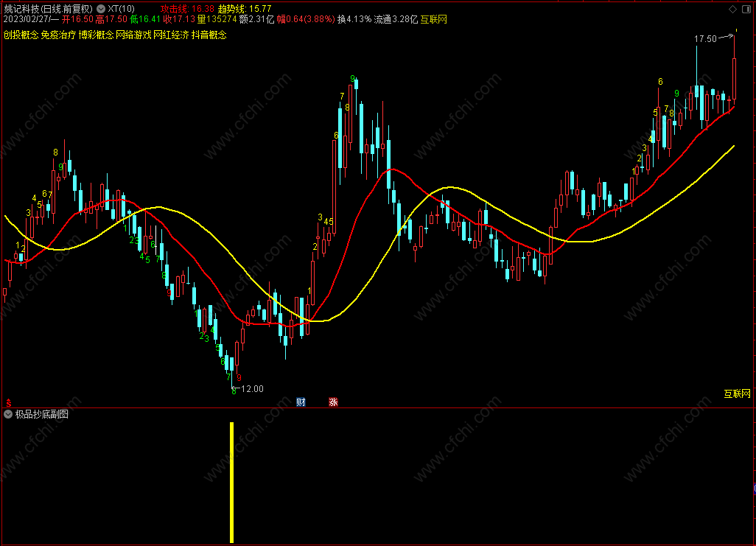Click the 极品抄底副图 sub-chart title
This screenshot has width=756, height=546.
click(42, 414)
